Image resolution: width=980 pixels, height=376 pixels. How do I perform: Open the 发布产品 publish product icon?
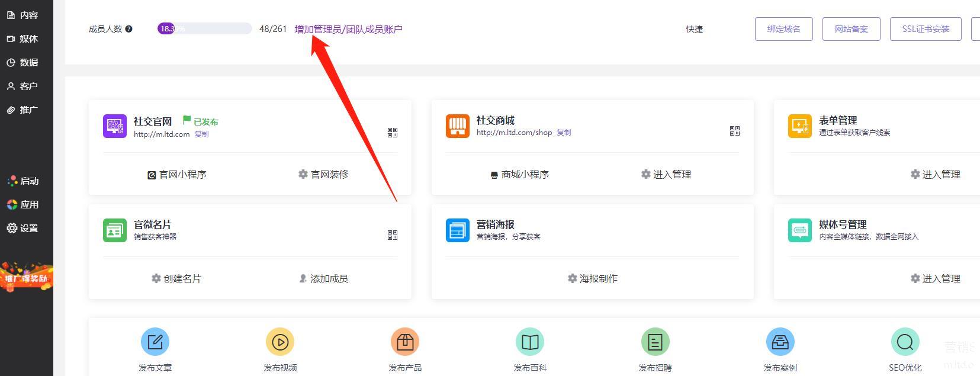pyautogui.click(x=405, y=342)
